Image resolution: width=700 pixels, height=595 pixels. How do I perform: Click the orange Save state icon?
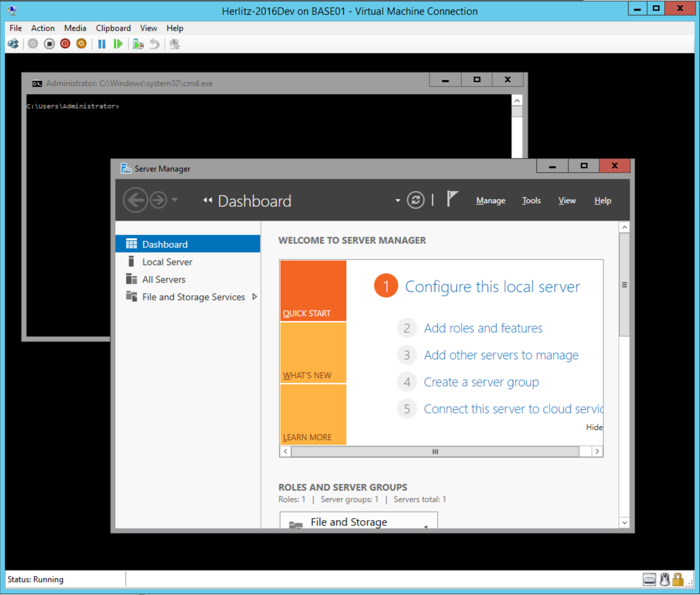[81, 44]
